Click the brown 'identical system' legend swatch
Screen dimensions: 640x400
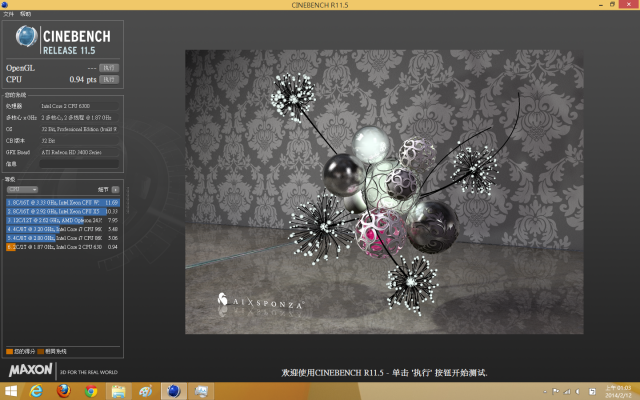(x=40, y=351)
